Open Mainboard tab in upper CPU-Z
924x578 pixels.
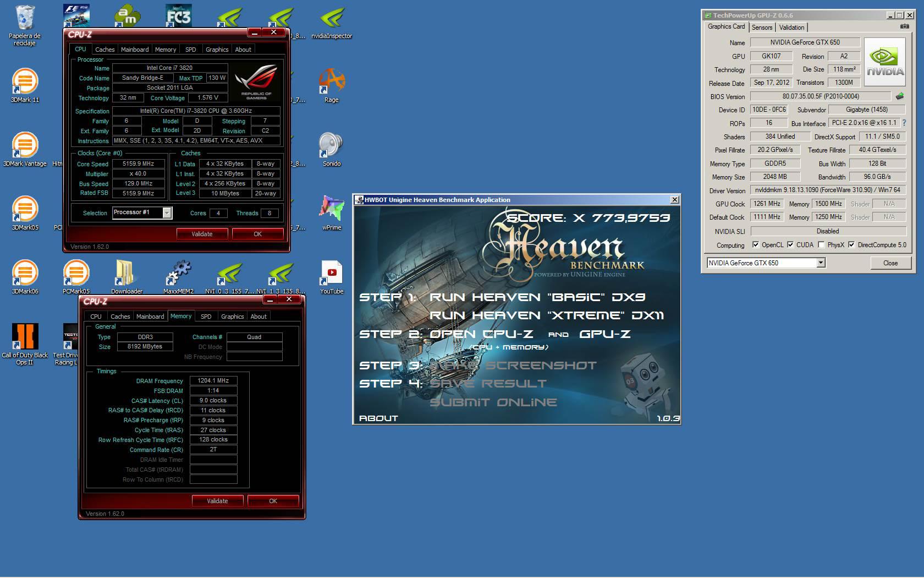pos(135,50)
